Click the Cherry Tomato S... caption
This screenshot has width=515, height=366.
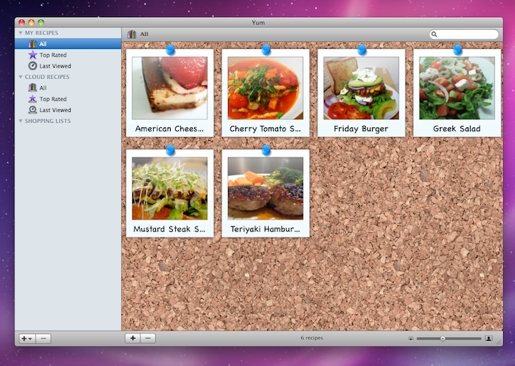(265, 129)
